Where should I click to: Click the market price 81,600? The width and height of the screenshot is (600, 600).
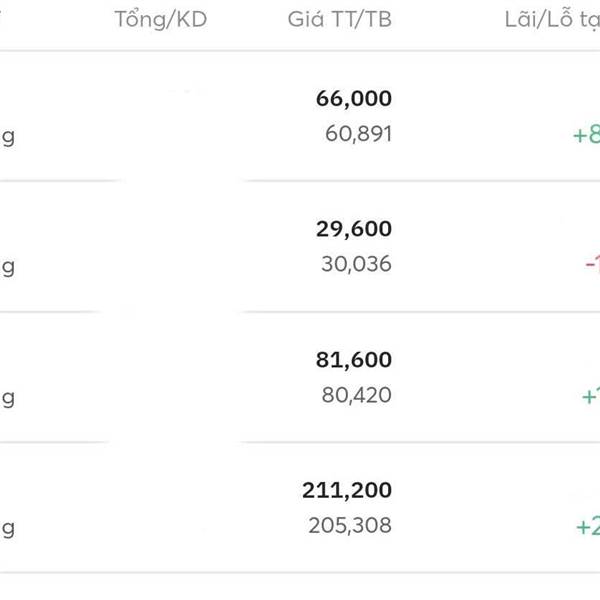[353, 360]
